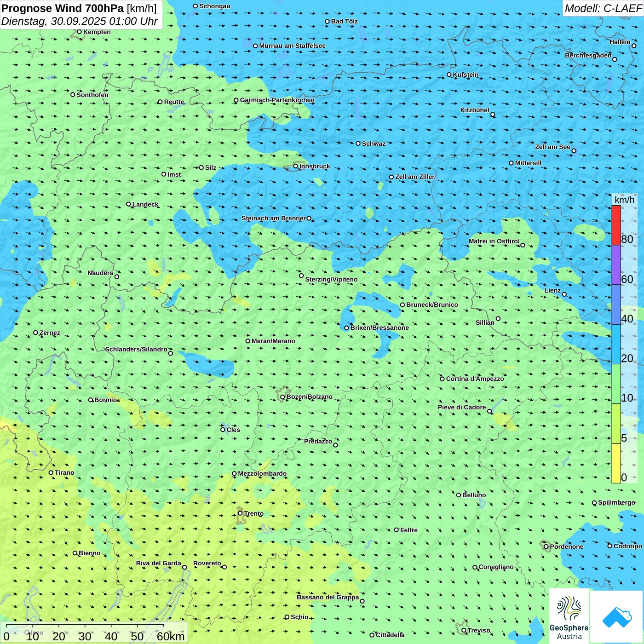Click the Cortina d'Ampezzo label
The width and height of the screenshot is (644, 644).
coord(475,379)
